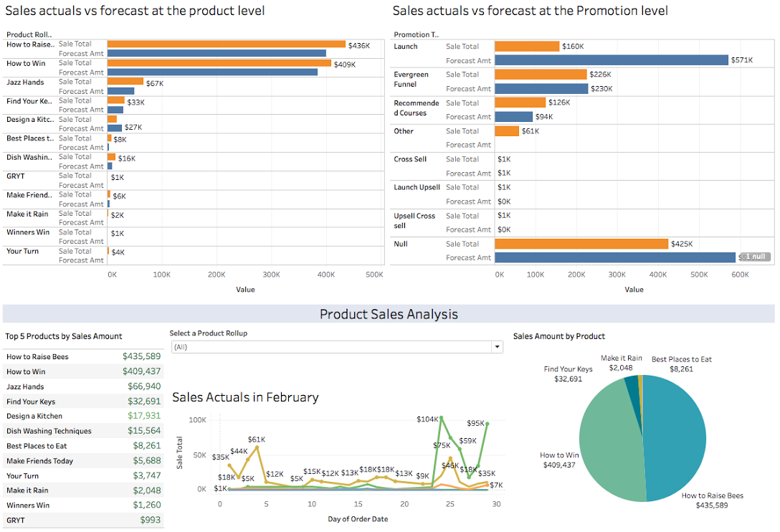Select Evergreen Funnel orange Sale Total bar
This screenshot has width=780, height=532.
[x=541, y=75]
